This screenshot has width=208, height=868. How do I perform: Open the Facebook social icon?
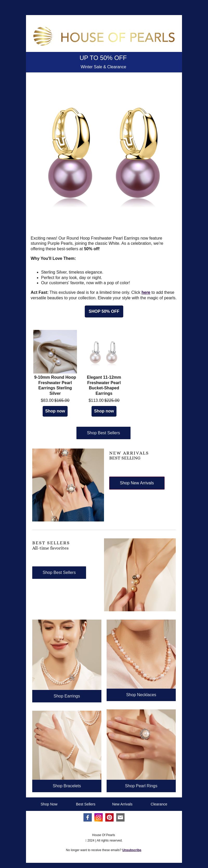[87, 817]
